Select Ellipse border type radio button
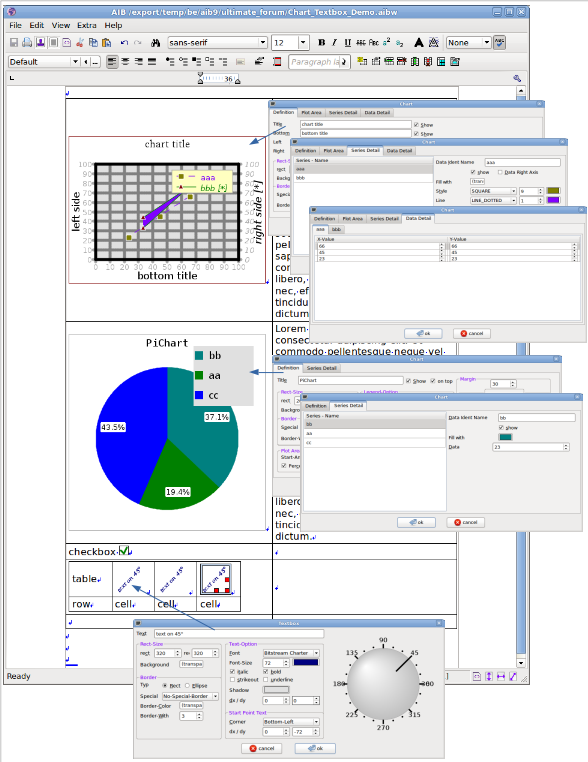The height and width of the screenshot is (762, 588). point(188,685)
